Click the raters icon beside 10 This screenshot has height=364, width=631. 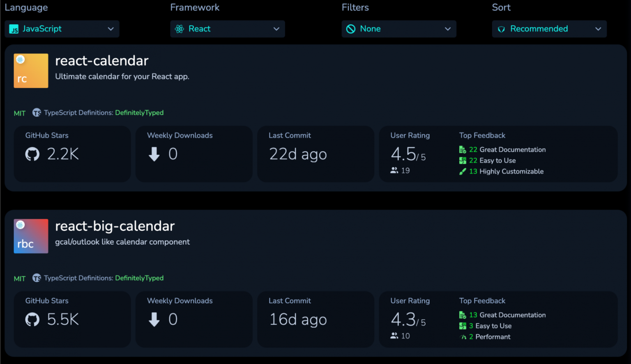[x=394, y=336]
